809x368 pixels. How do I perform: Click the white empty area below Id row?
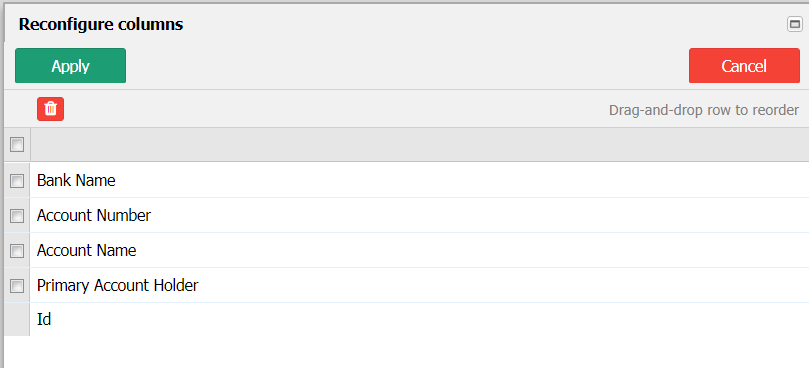pos(407,352)
